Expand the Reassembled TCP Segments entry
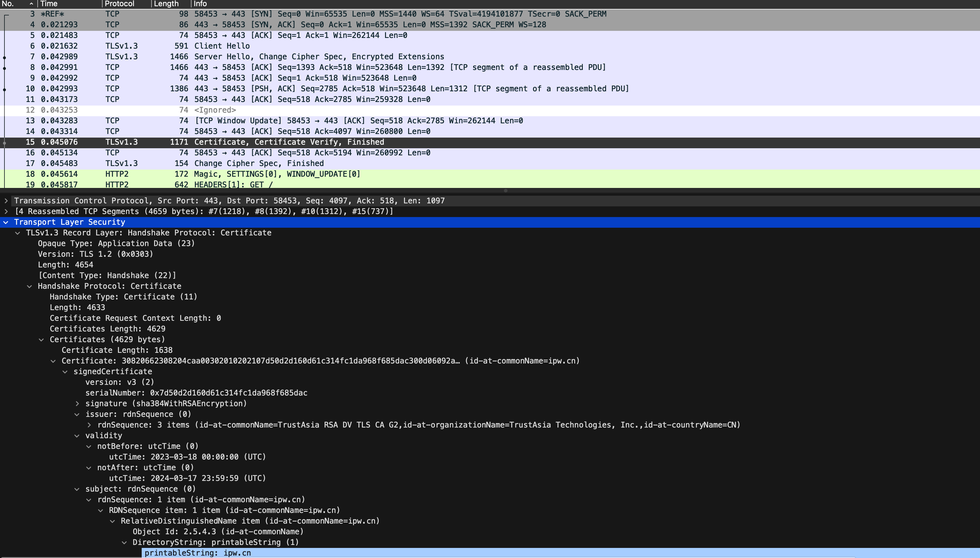This screenshot has height=558, width=980. (x=6, y=212)
